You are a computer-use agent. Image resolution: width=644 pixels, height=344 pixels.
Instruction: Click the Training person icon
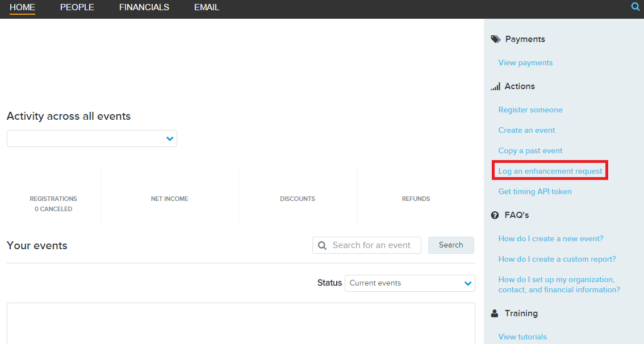pyautogui.click(x=495, y=313)
